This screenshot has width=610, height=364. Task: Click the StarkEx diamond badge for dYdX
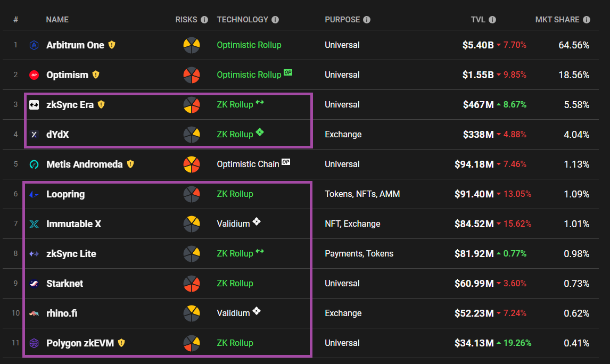[260, 132]
